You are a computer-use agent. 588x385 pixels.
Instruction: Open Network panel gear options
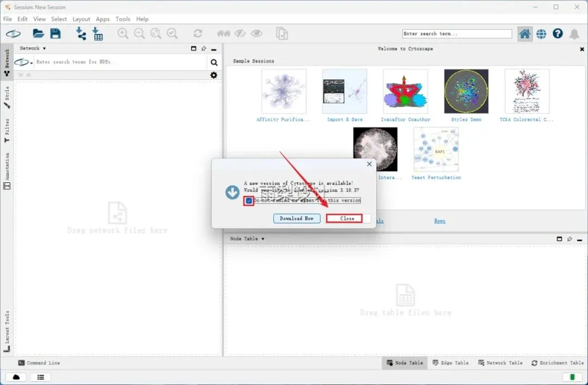[214, 75]
